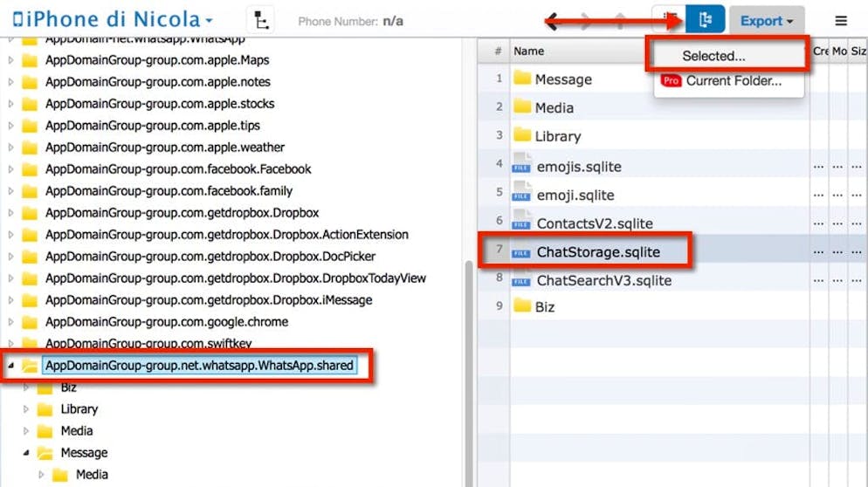
Task: Select AppDomainGroup-group.com.apple.stocks tree row
Action: click(x=160, y=104)
